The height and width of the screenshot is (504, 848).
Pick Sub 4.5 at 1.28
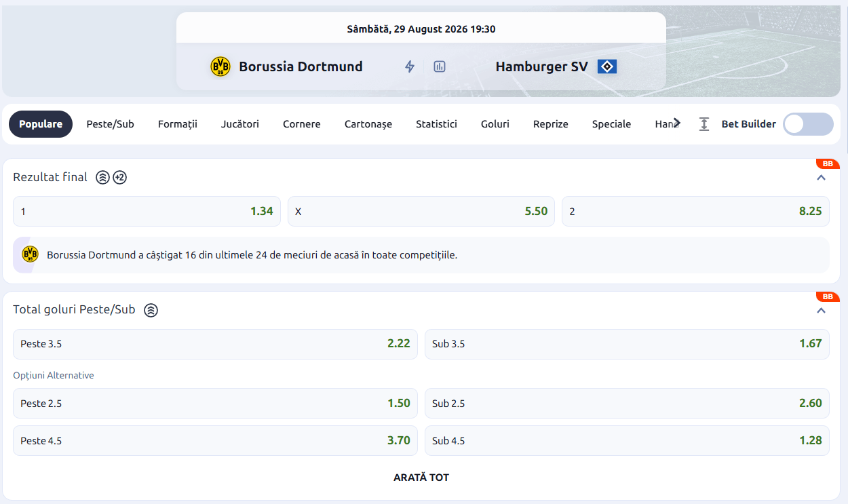click(x=627, y=441)
